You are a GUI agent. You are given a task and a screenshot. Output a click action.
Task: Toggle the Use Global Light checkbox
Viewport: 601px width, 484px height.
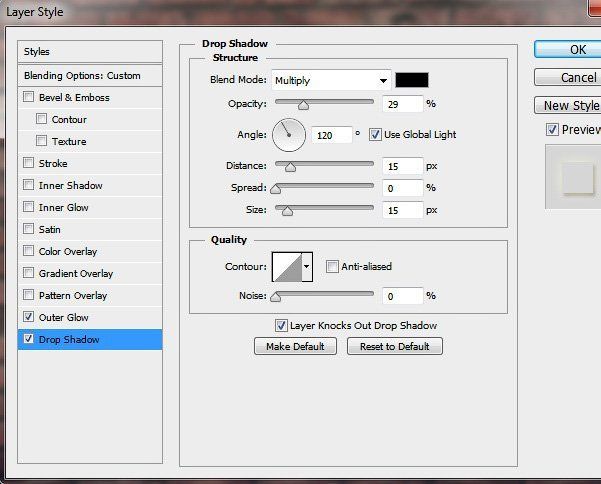click(375, 134)
